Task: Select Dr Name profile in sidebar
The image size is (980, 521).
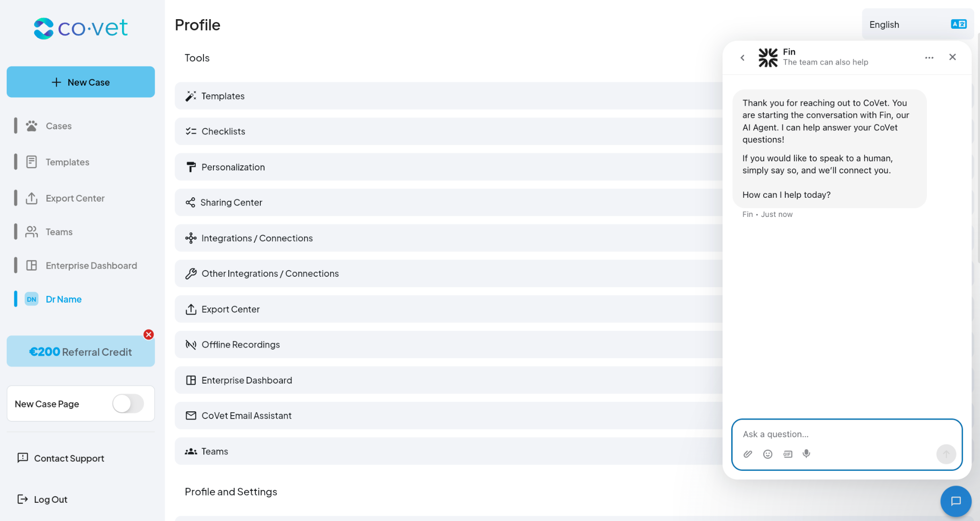Action: point(64,299)
